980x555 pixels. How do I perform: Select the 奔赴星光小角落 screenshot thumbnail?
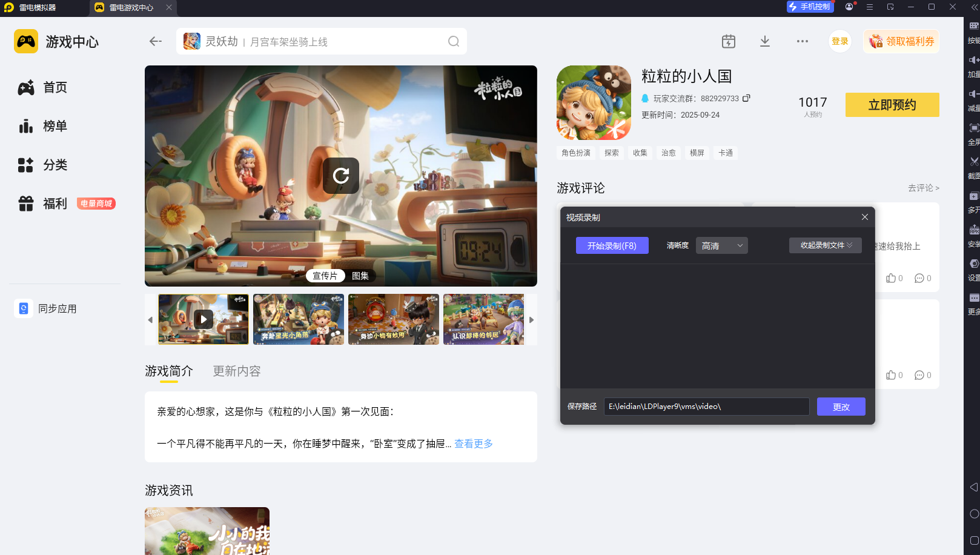[x=299, y=319]
